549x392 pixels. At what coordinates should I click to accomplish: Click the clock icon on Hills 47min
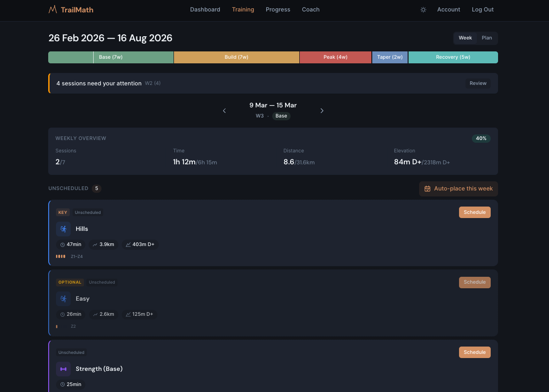point(62,245)
